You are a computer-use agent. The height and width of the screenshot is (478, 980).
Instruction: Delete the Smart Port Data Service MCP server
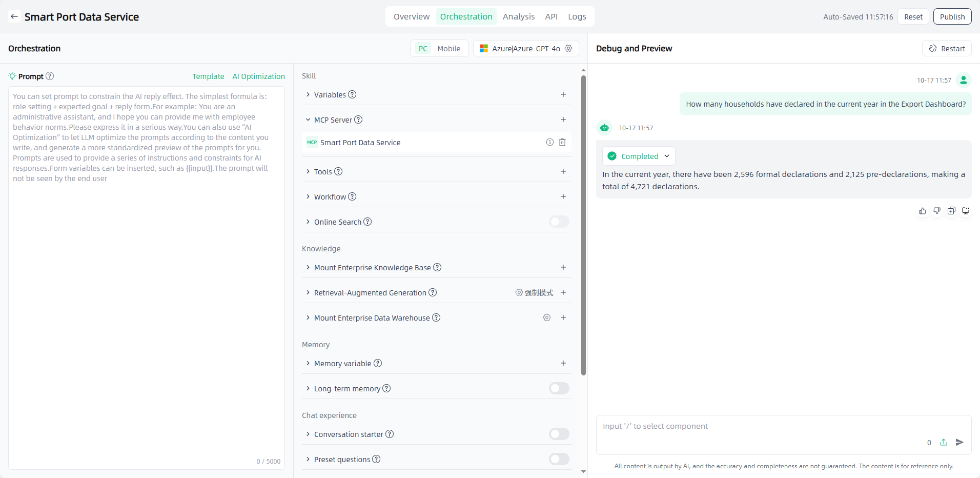[x=562, y=142]
